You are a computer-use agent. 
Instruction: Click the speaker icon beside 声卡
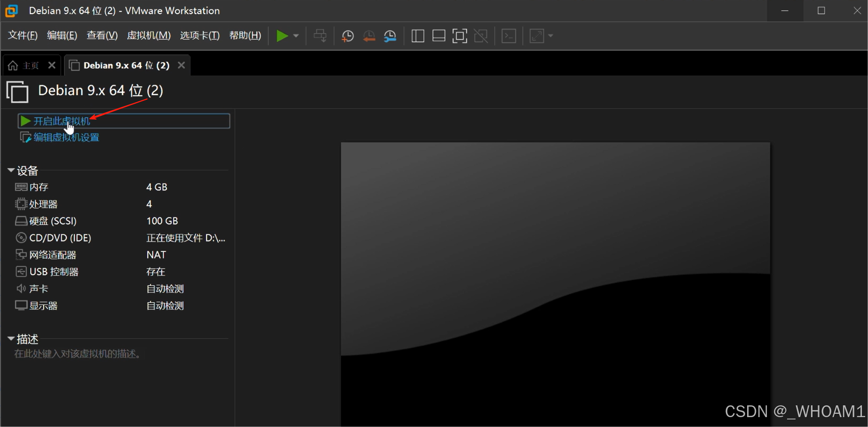pyautogui.click(x=21, y=289)
